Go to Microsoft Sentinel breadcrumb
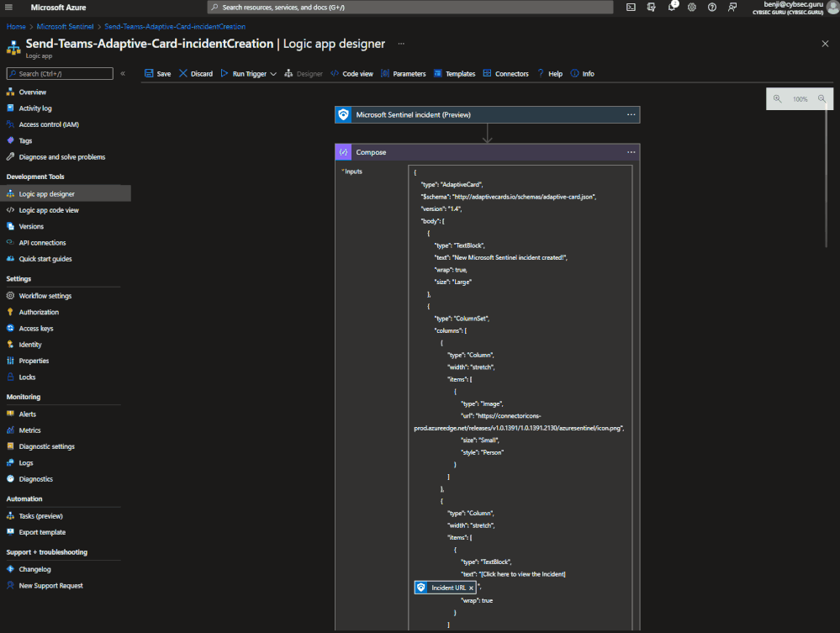 click(x=65, y=26)
